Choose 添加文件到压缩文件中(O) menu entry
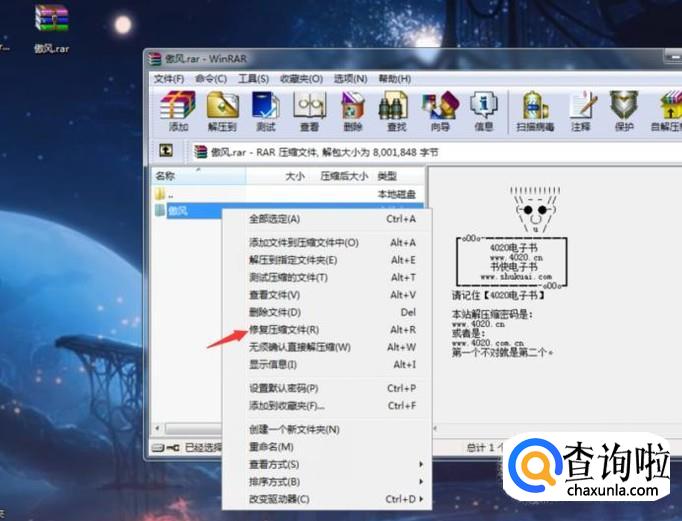Viewport: 682px width, 521px height. click(327, 243)
